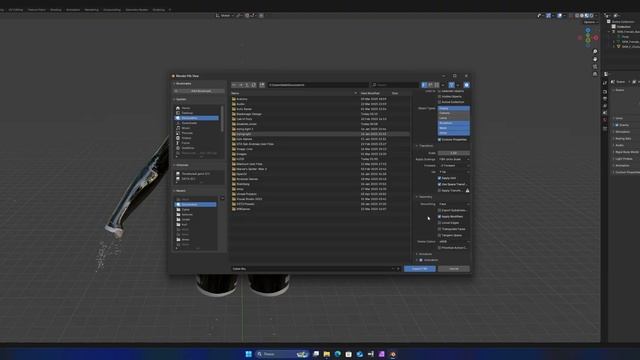Switch to Texture Paint workspace tab

click(x=37, y=9)
